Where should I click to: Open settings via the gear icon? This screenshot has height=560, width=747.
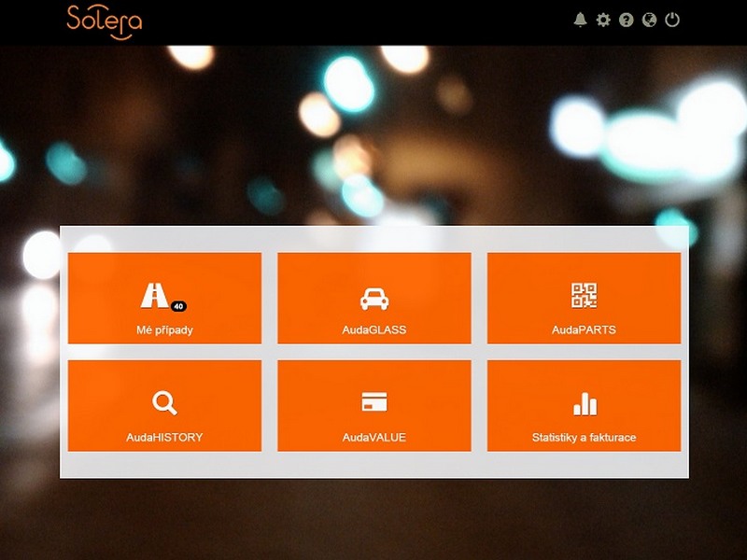coord(603,20)
